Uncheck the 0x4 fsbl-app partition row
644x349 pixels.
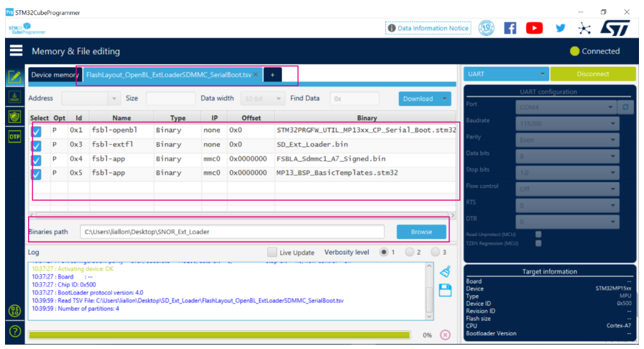tap(36, 160)
